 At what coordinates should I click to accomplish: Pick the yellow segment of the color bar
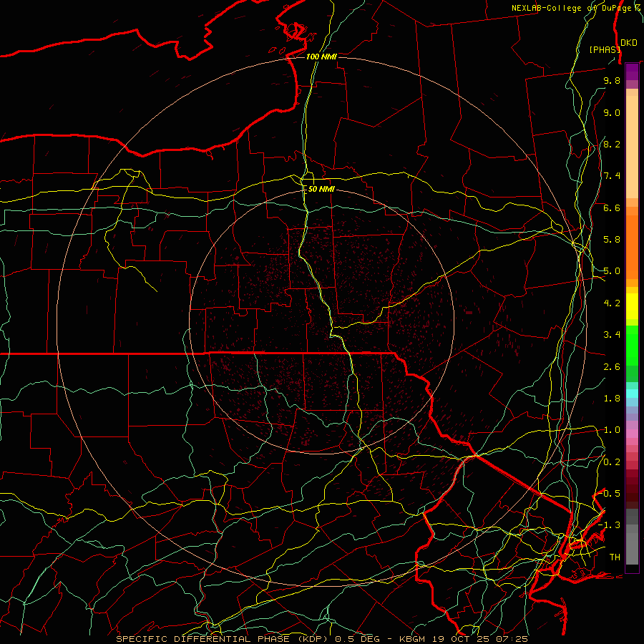tap(632, 306)
